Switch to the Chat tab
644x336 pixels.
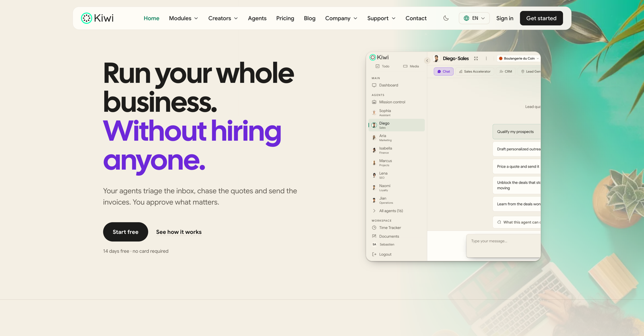pos(444,72)
